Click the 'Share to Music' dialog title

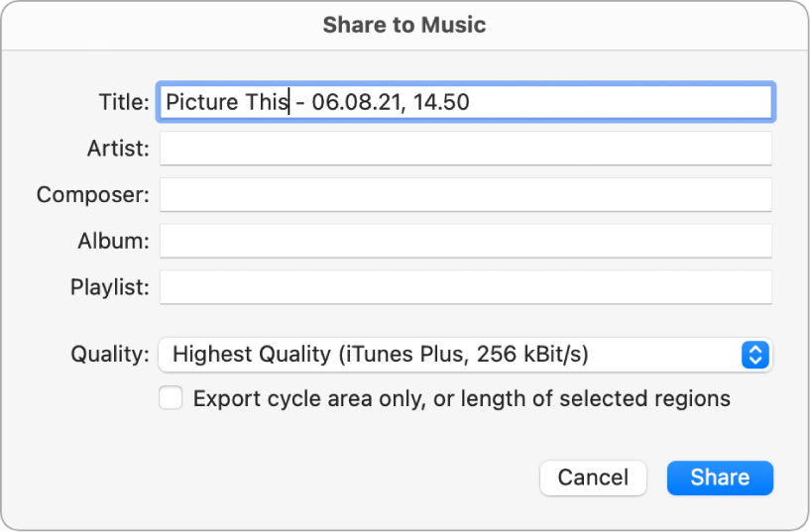[x=405, y=25]
